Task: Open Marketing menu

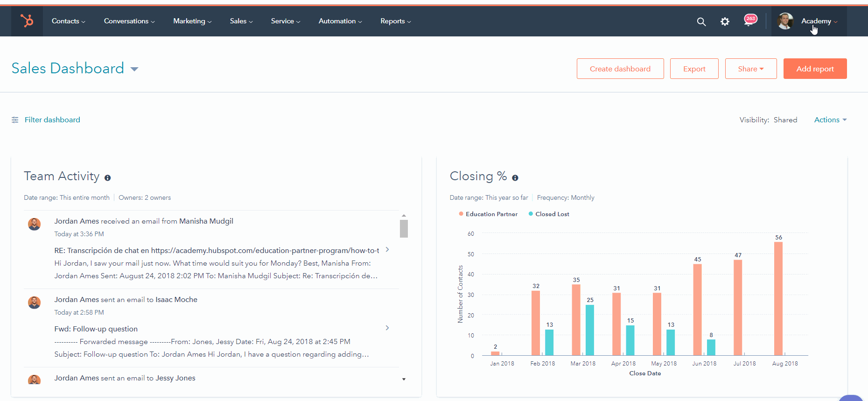Action: coord(192,21)
